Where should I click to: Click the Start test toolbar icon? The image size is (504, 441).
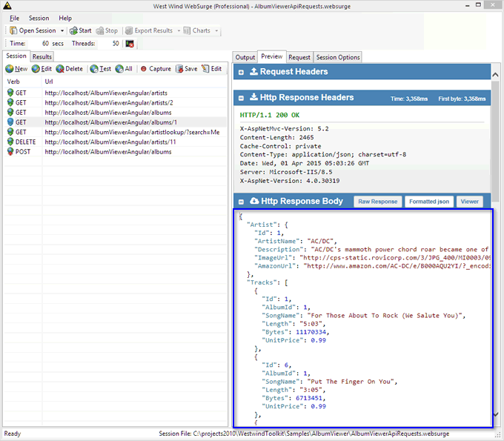[74, 30]
